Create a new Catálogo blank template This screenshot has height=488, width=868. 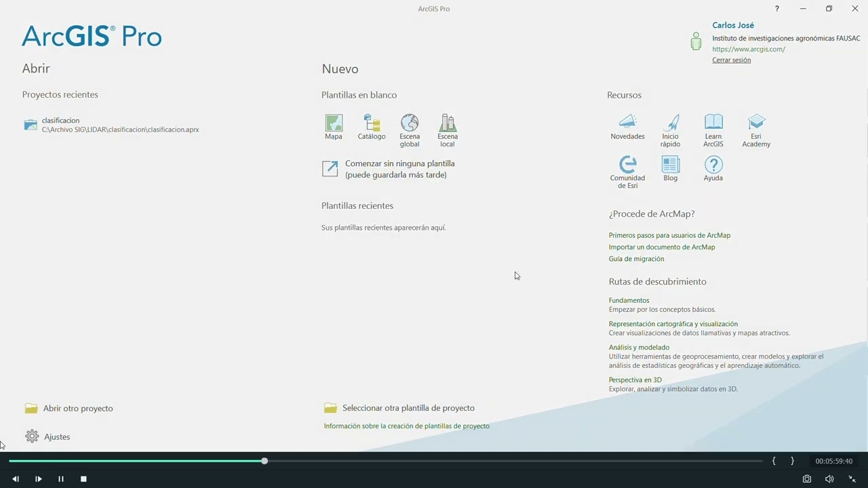click(372, 127)
